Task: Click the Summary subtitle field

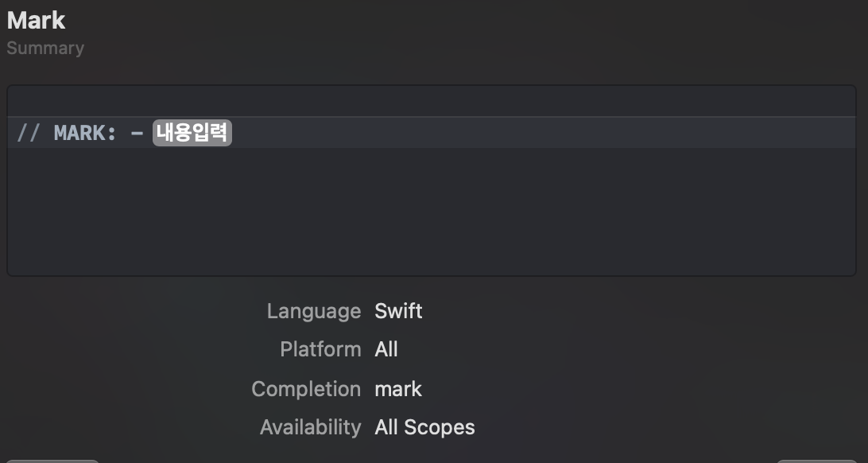Action: 45,48
